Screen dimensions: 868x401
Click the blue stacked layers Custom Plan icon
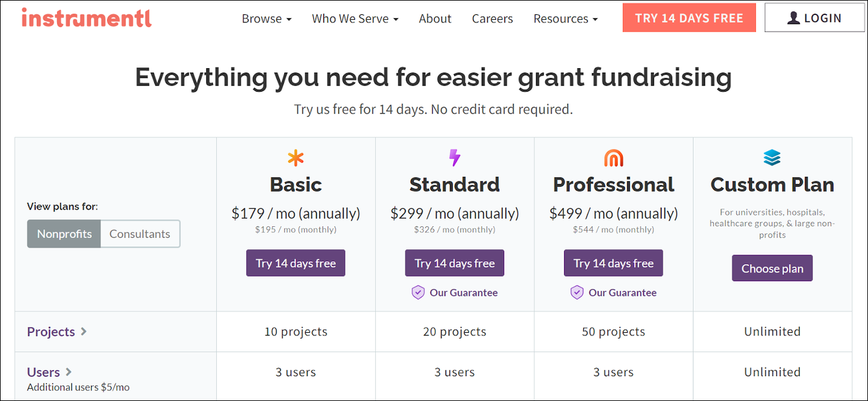click(772, 158)
